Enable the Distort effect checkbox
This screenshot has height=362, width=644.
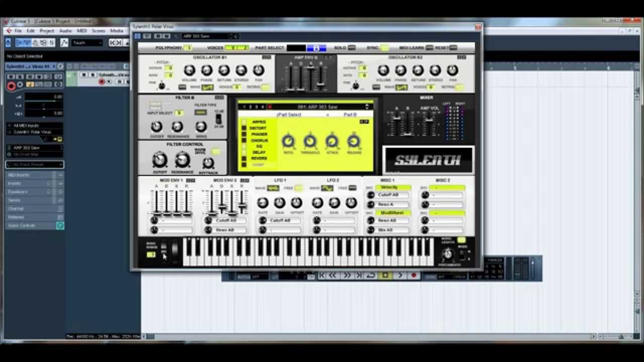pos(244,128)
